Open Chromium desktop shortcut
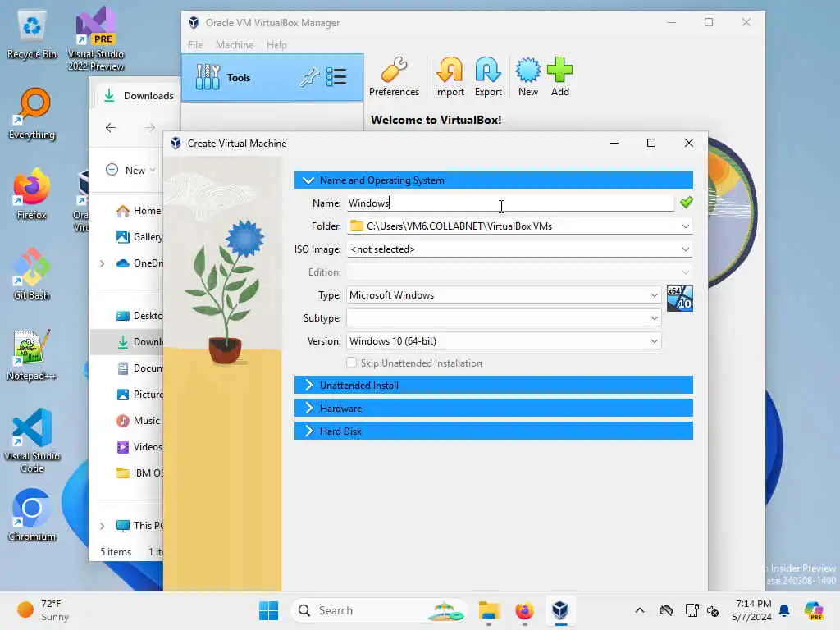This screenshot has width=840, height=630. [32, 515]
